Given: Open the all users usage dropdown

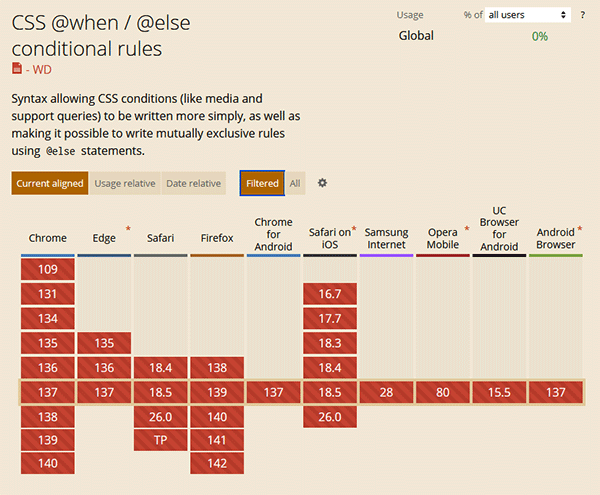Looking at the screenshot, I should click(x=527, y=15).
